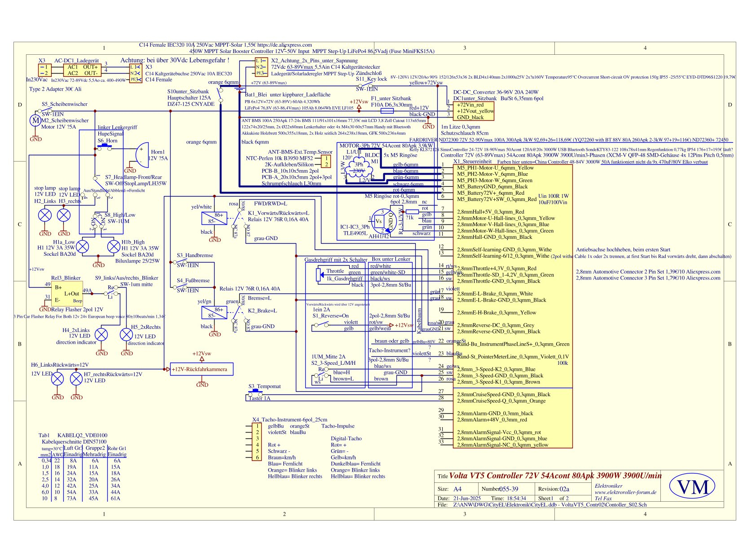This screenshot has height=534, width=756.
Task: Select the H5_2xRechts direction indicator lamp
Action: 127,335
